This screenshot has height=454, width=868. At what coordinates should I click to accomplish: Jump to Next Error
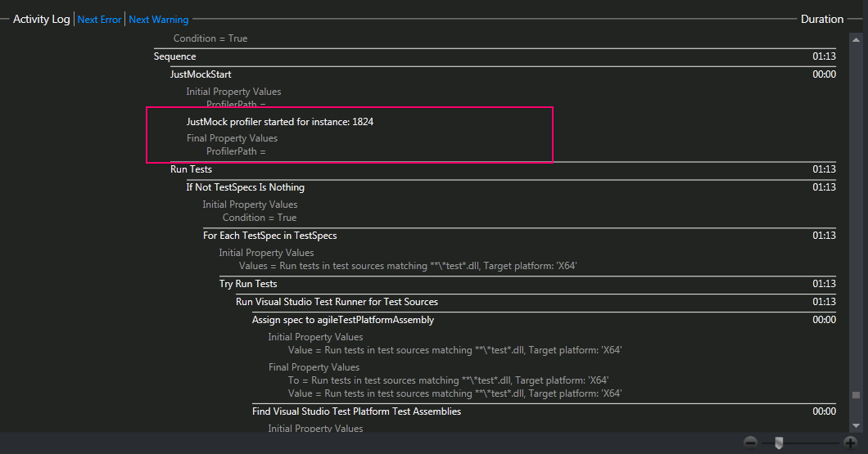(x=99, y=20)
